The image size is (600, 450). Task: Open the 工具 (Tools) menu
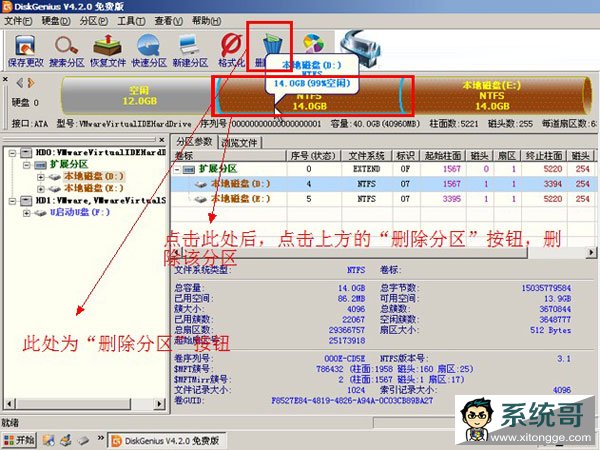[x=131, y=21]
